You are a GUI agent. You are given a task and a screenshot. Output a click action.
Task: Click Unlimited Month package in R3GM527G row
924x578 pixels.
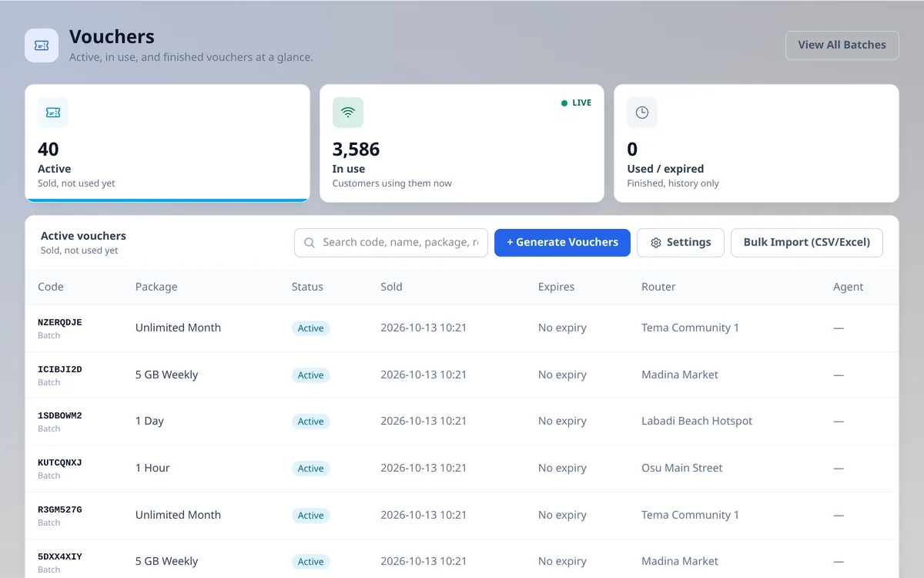pyautogui.click(x=178, y=515)
